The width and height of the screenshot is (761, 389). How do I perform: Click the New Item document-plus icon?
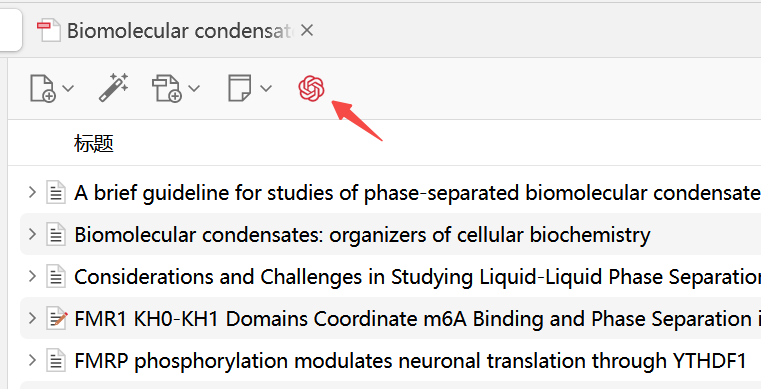[43, 88]
